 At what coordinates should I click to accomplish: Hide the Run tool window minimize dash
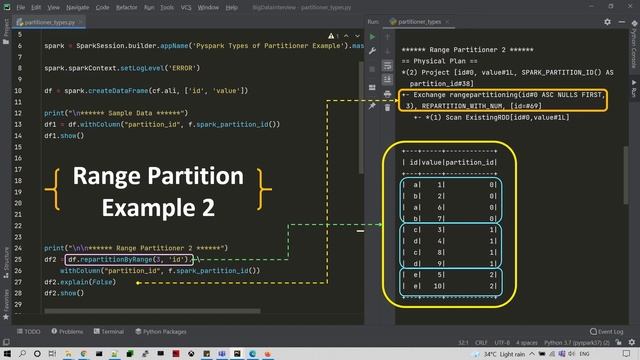pyautogui.click(x=622, y=22)
